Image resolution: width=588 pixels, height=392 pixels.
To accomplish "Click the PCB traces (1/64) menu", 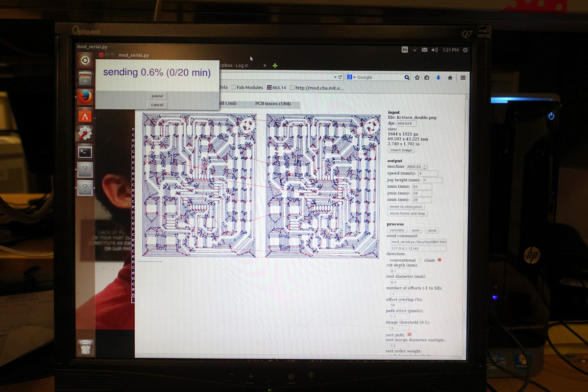I will coord(273,104).
